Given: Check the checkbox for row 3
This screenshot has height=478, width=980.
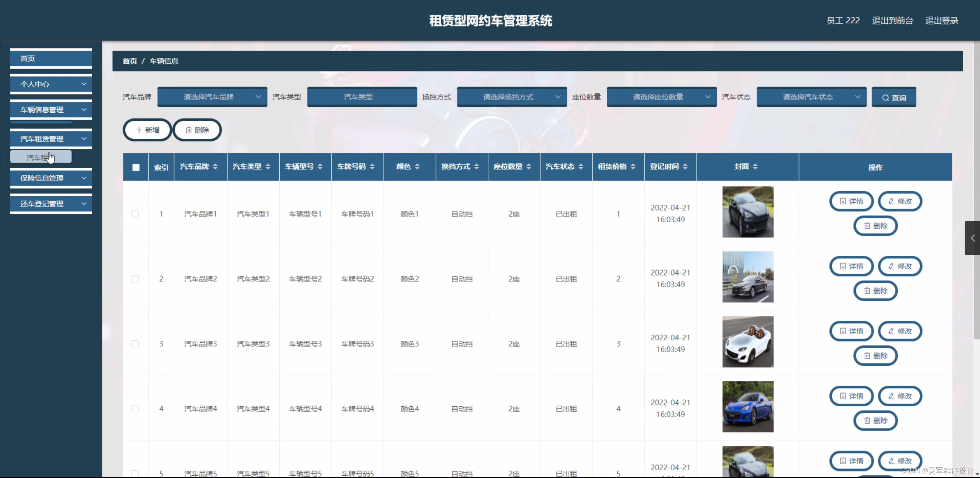Looking at the screenshot, I should point(135,344).
